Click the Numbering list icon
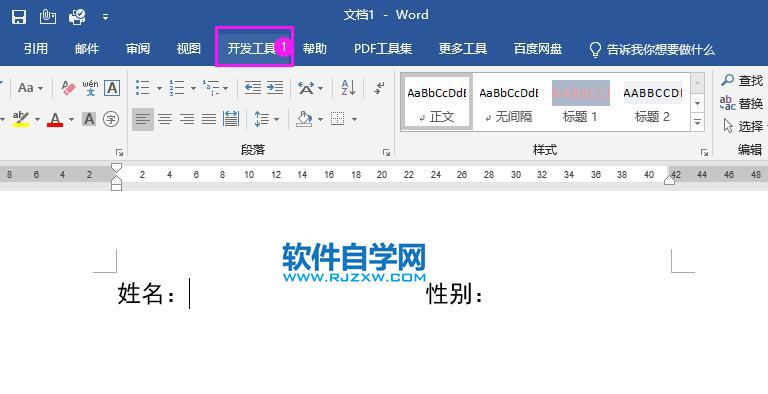 (x=177, y=88)
